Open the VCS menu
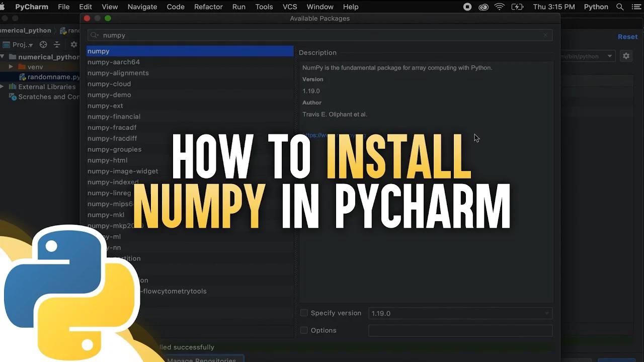644x362 pixels. (x=290, y=7)
